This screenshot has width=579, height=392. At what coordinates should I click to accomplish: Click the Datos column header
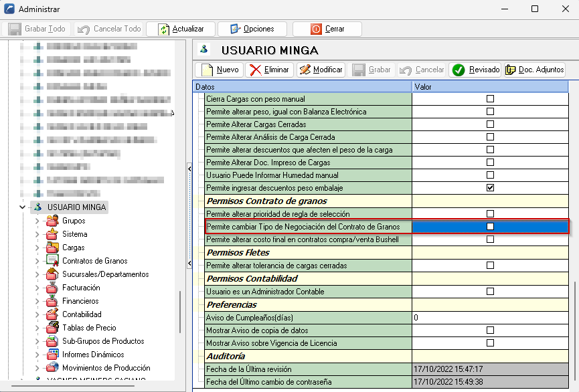pos(303,87)
